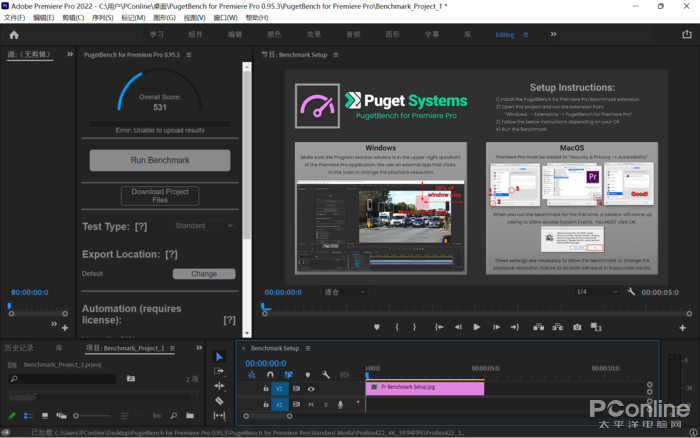This screenshot has width=700, height=438.
Task: Toggle V1 track targeting
Action: [x=279, y=389]
